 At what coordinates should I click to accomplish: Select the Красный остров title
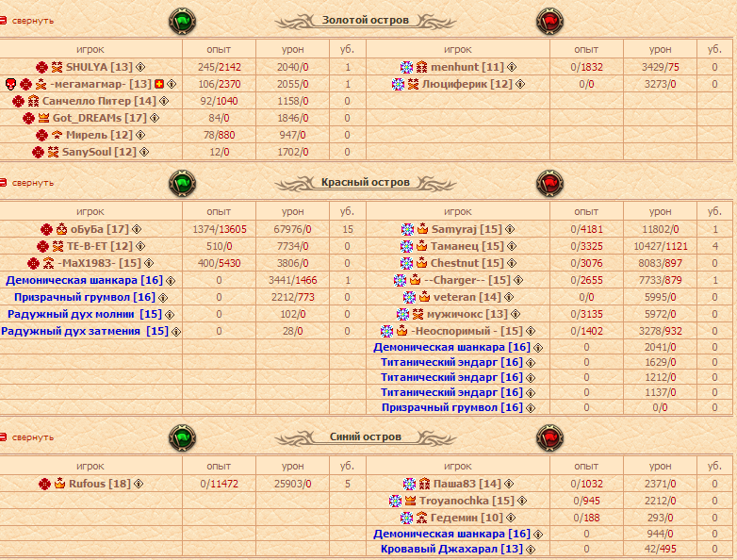point(366,183)
